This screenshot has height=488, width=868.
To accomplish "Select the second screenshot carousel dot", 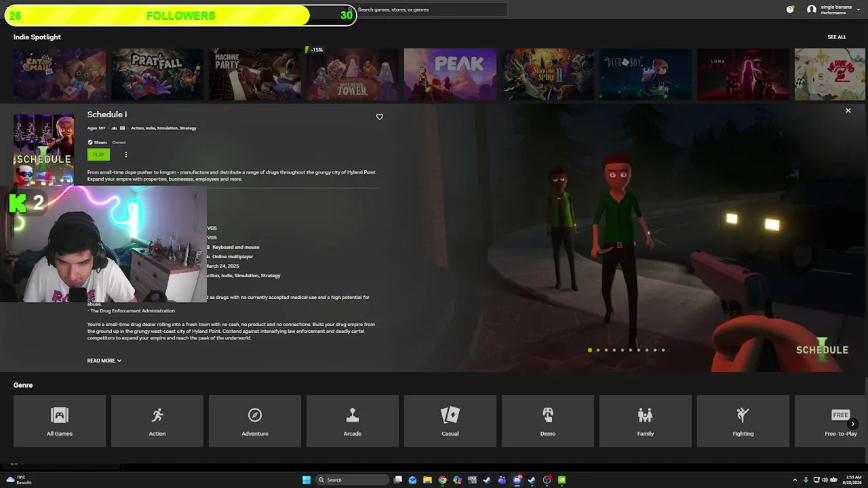I will click(598, 350).
